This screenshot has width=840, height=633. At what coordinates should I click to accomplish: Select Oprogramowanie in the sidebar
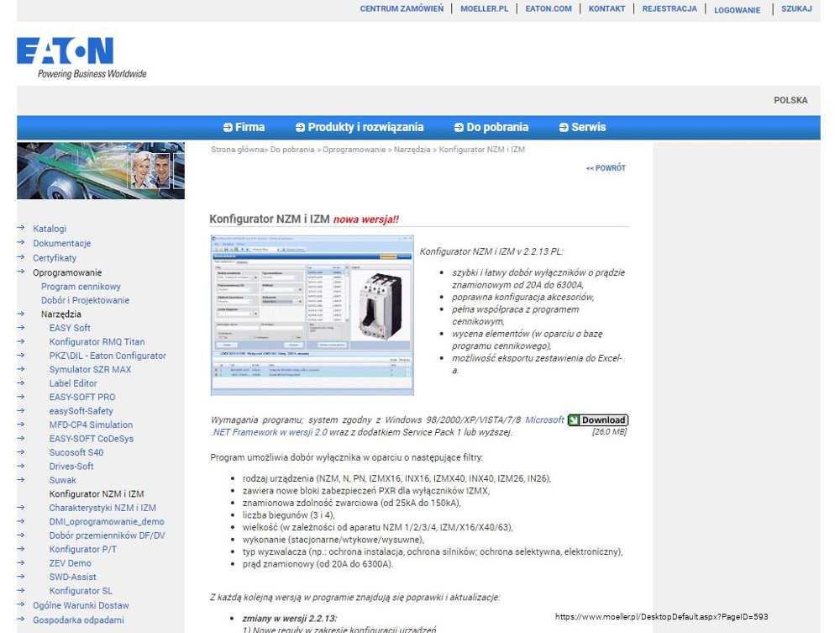67,273
